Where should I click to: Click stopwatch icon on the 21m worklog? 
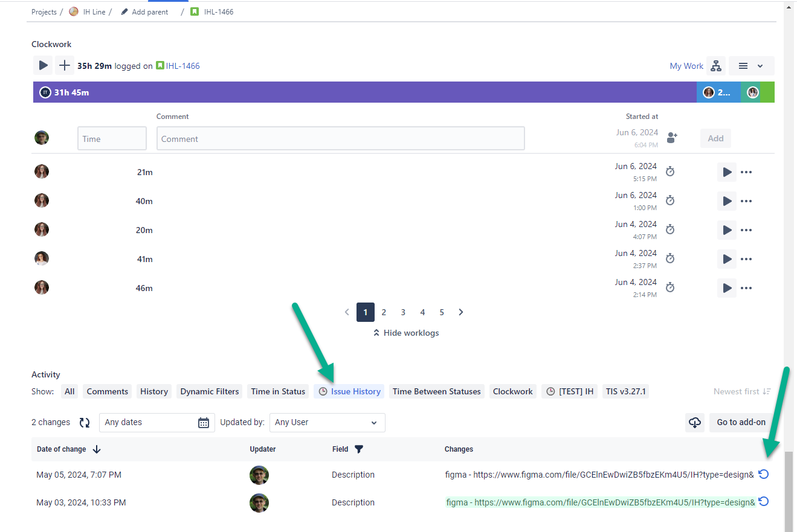pyautogui.click(x=670, y=171)
